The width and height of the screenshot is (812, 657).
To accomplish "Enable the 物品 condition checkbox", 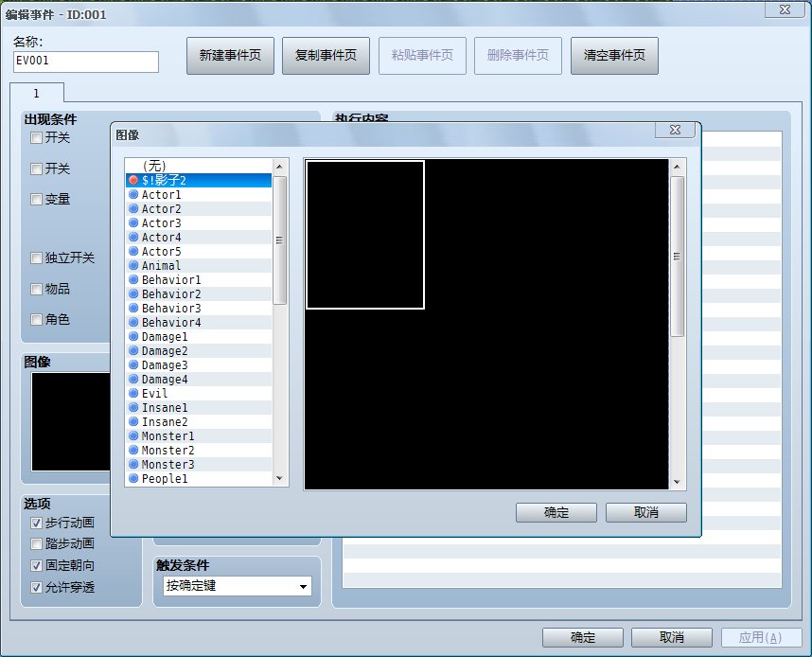I will 36,289.
